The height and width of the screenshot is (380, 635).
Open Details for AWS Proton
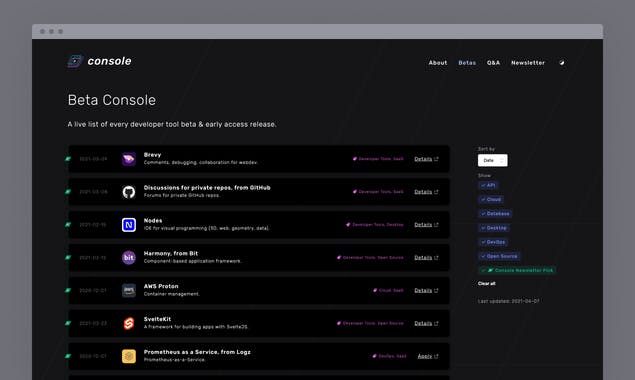423,290
